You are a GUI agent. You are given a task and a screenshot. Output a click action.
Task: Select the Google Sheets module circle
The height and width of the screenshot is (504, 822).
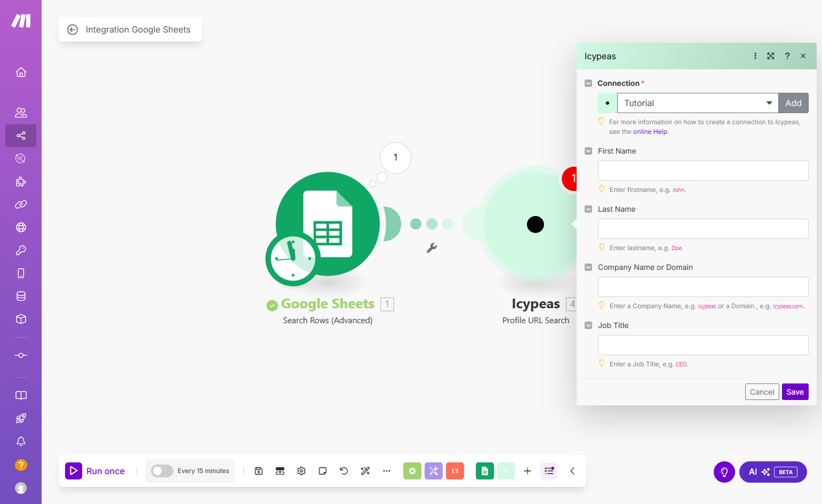click(328, 223)
